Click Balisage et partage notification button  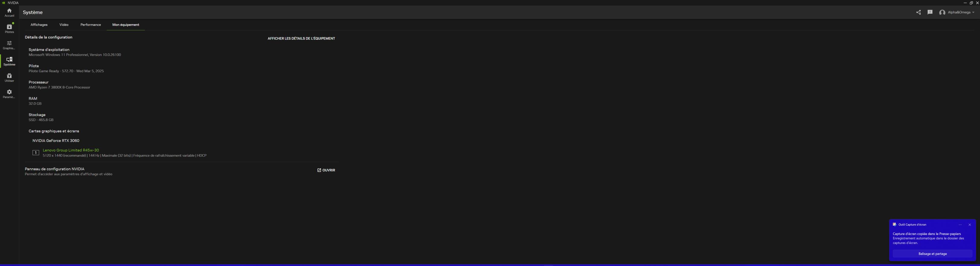tap(932, 254)
